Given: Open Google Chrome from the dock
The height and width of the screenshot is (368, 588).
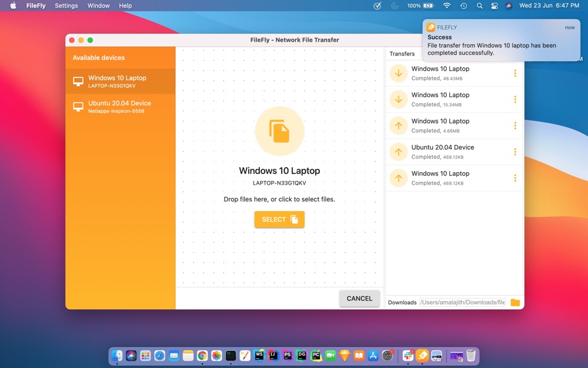Looking at the screenshot, I should [x=202, y=355].
